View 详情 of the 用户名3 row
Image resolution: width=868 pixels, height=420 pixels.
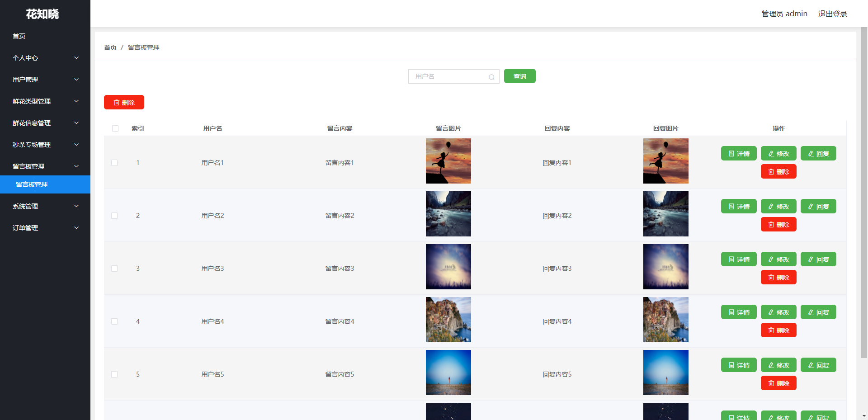[x=739, y=260]
